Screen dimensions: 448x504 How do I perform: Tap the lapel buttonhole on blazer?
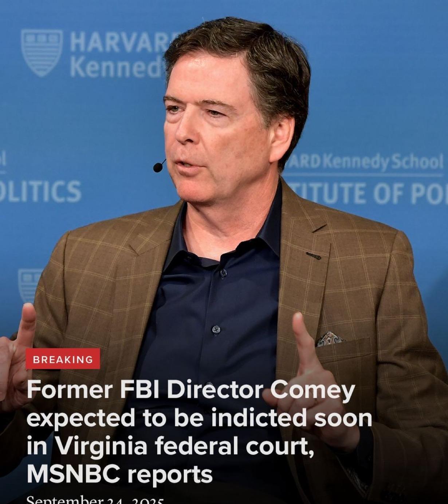(x=313, y=256)
